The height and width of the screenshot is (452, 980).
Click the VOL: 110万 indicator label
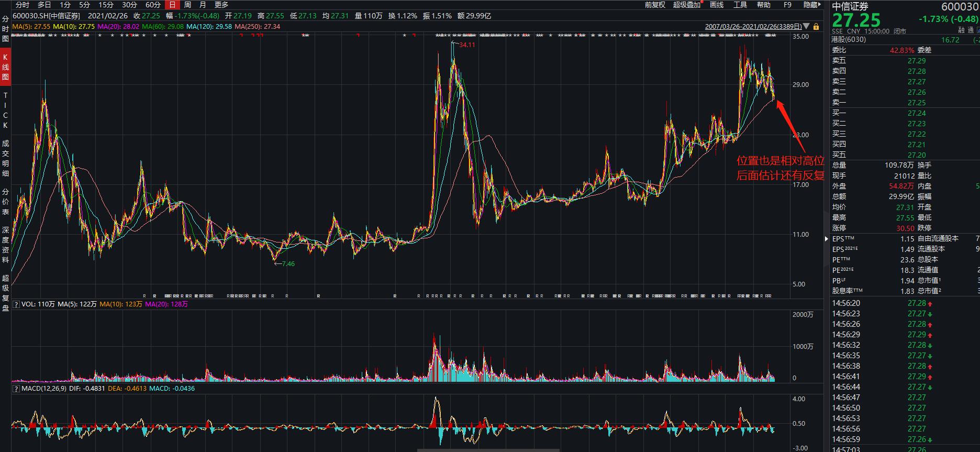coord(38,304)
